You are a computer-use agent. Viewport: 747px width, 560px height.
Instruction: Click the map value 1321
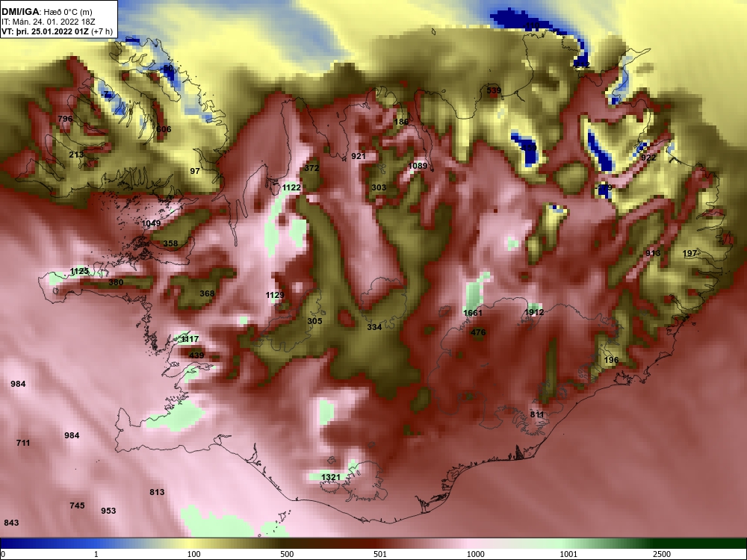click(x=331, y=477)
